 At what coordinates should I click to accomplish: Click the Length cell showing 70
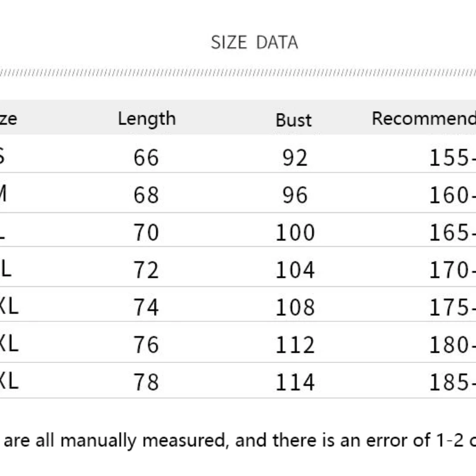click(x=146, y=233)
